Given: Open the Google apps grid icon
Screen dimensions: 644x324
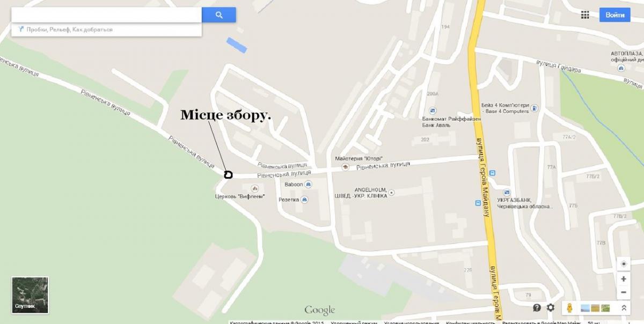Looking at the screenshot, I should tap(585, 15).
